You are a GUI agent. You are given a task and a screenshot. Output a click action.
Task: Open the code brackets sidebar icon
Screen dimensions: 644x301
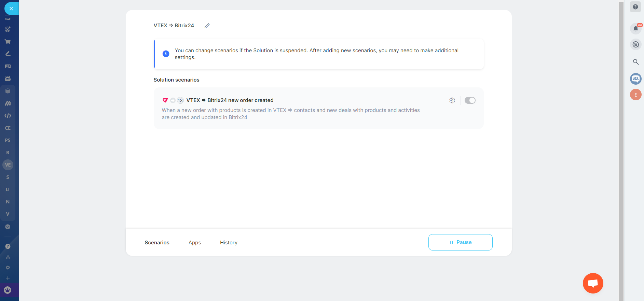[x=8, y=116]
